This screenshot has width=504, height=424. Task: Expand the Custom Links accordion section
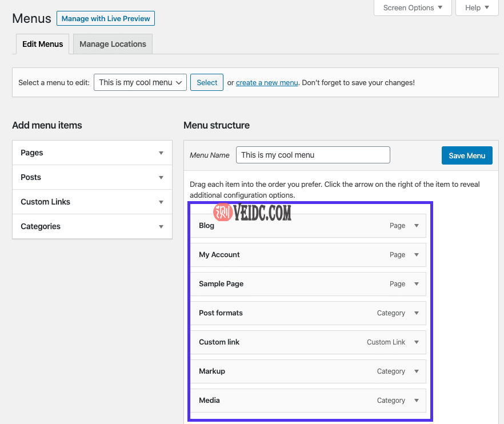pos(92,202)
